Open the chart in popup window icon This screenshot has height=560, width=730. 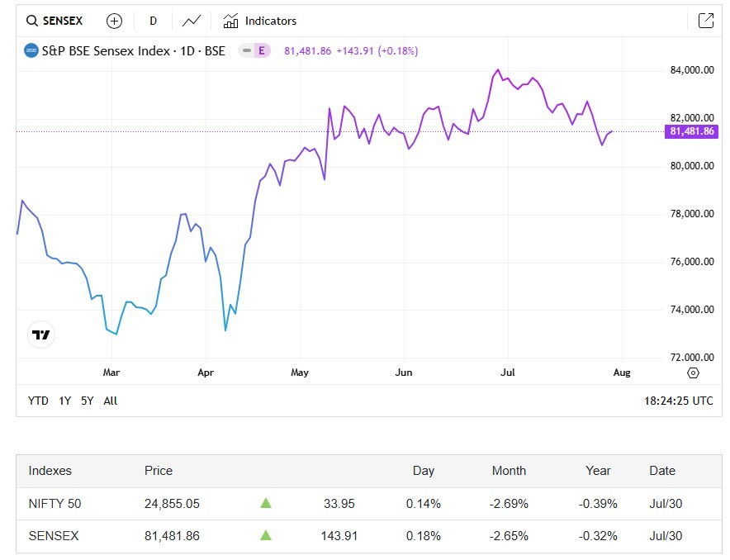[705, 21]
